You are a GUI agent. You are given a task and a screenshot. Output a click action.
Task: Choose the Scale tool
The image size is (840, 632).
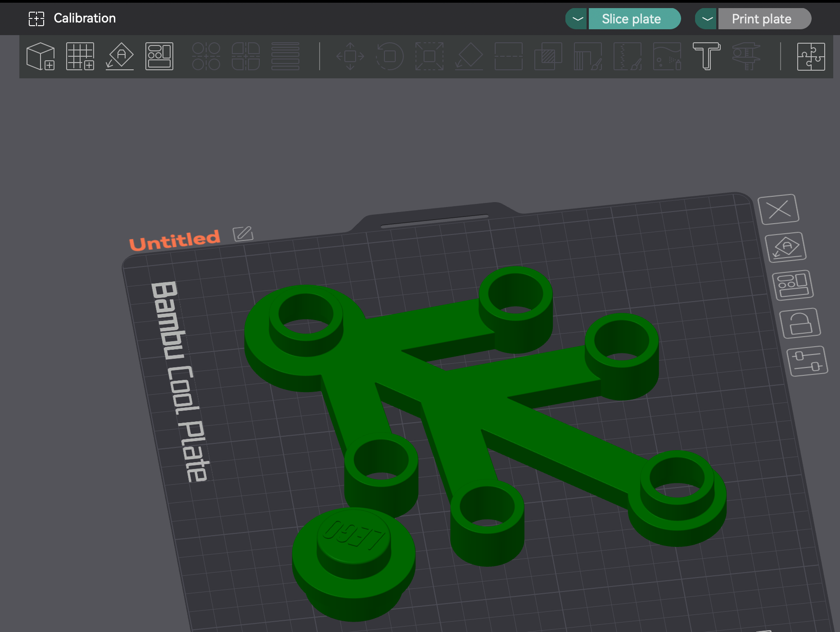click(429, 56)
